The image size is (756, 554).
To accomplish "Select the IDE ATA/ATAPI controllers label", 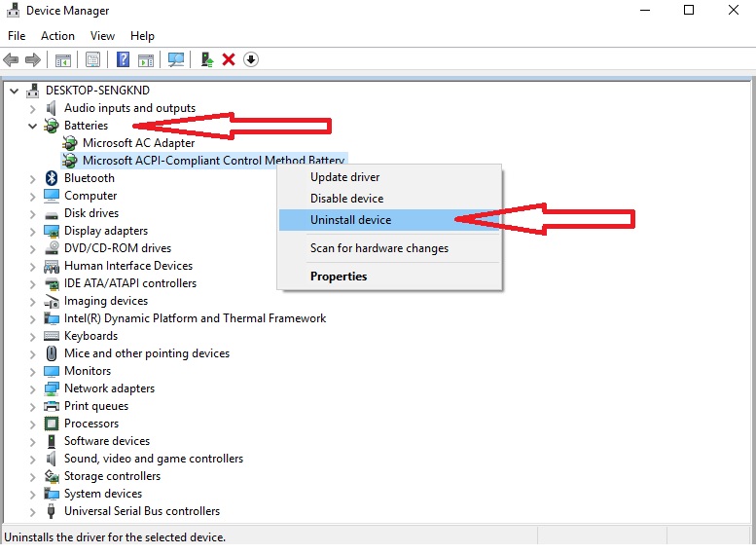I will point(130,283).
